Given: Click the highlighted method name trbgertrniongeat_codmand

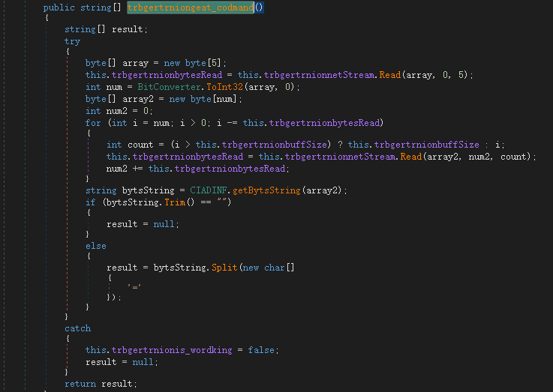Looking at the screenshot, I should [x=191, y=7].
